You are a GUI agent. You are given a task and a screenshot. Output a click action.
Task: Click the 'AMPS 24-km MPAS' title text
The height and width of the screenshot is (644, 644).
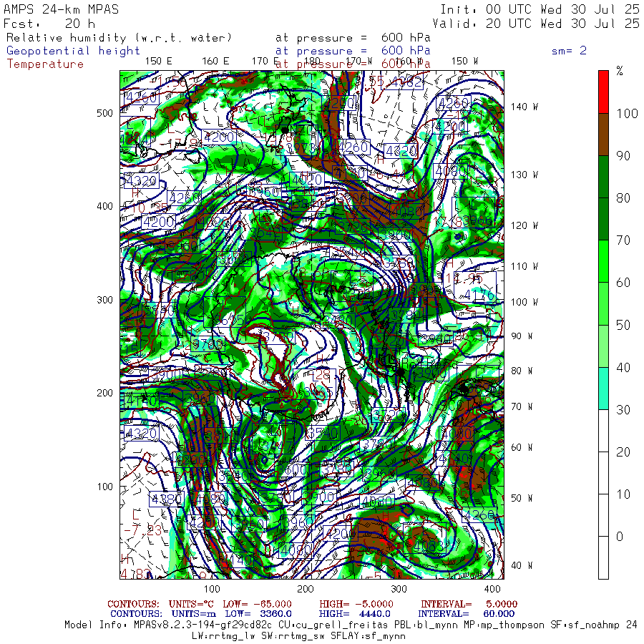point(62,9)
